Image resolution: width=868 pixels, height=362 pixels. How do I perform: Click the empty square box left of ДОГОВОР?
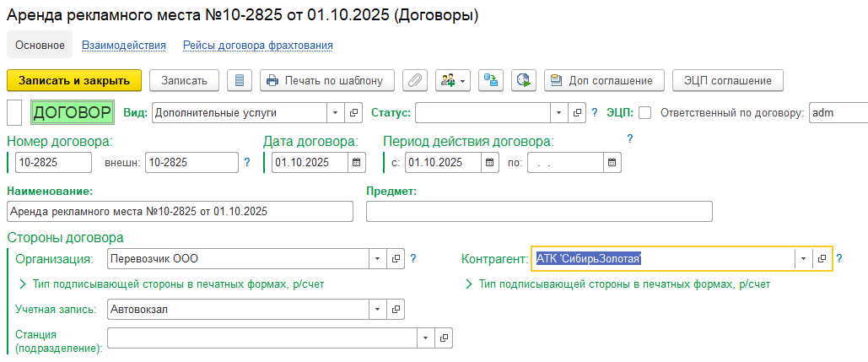coord(14,112)
